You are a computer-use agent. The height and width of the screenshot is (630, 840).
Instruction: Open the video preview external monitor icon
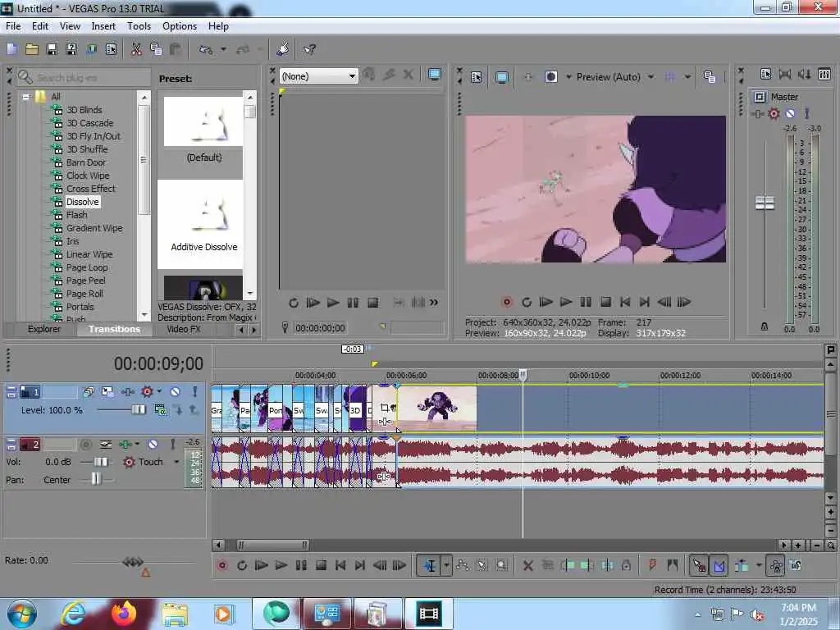(502, 77)
